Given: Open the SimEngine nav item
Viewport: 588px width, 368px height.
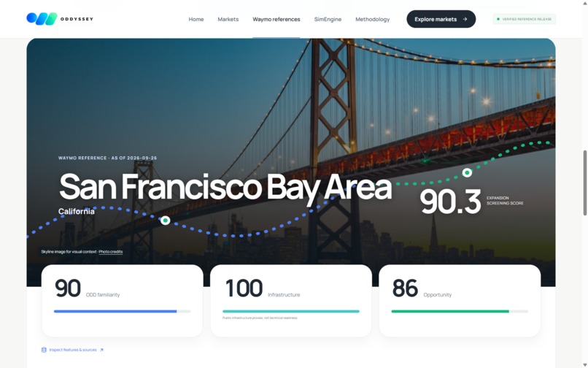Looking at the screenshot, I should (328, 19).
